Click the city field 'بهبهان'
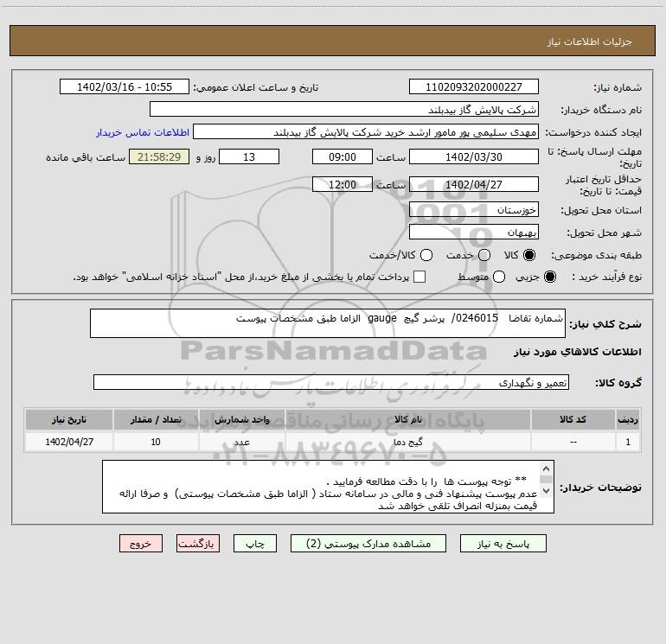 pyautogui.click(x=474, y=232)
